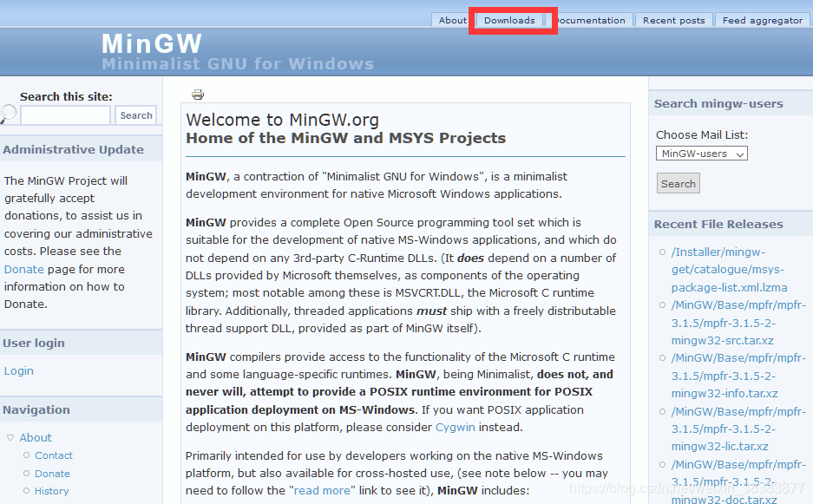
Task: Follow the Donate link in Administrative Update
Action: click(23, 269)
